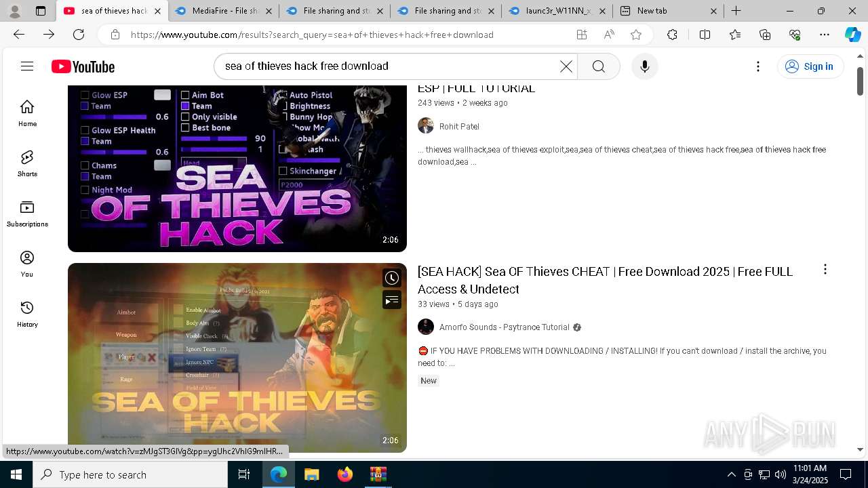This screenshot has height=488, width=868.
Task: Clear the search query with X icon
Action: (x=566, y=66)
